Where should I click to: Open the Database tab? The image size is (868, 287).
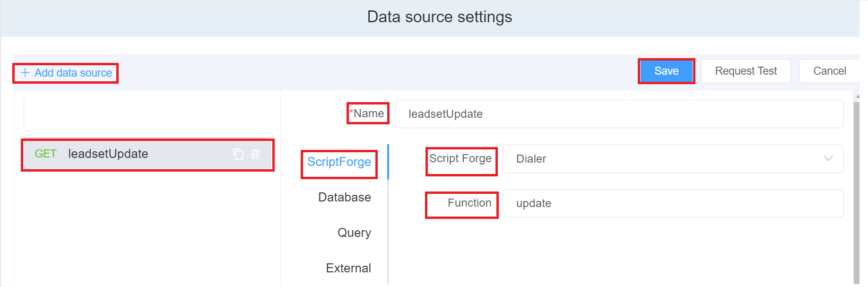[x=344, y=197]
